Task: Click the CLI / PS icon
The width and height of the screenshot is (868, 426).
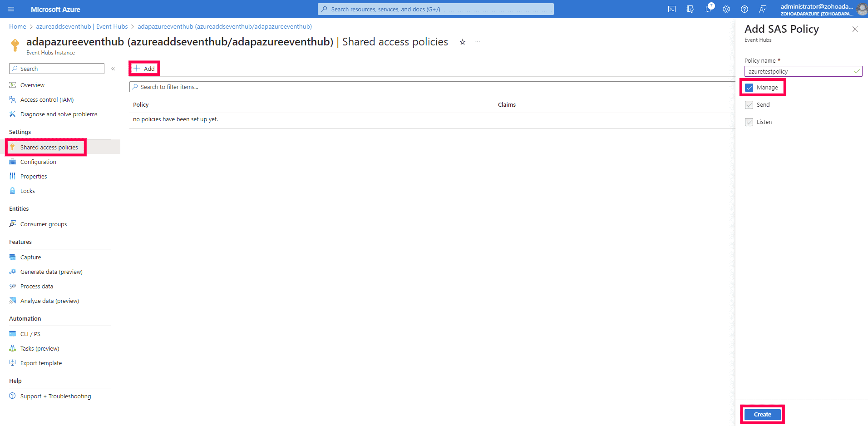Action: click(13, 334)
